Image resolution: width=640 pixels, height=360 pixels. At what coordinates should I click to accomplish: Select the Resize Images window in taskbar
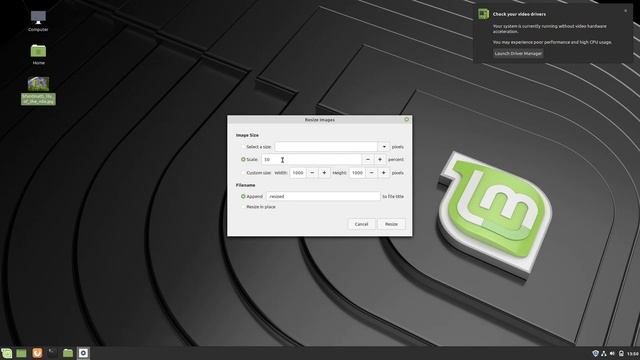pyautogui.click(x=83, y=353)
